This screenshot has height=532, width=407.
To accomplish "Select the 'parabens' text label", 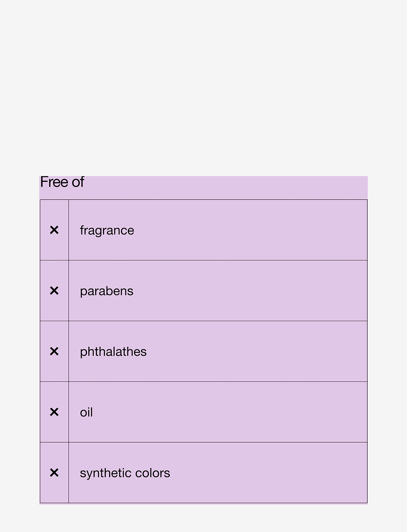I will (x=106, y=291).
